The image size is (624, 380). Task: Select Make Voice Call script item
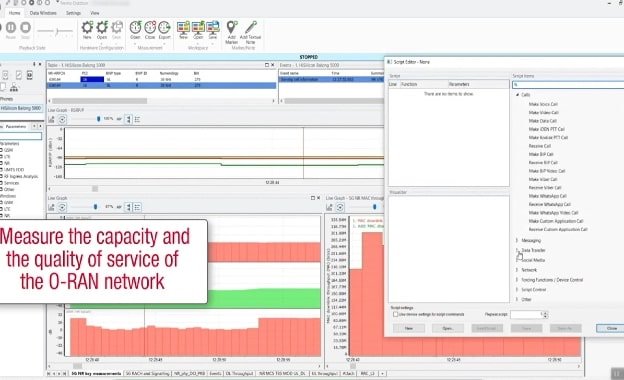[x=543, y=104]
